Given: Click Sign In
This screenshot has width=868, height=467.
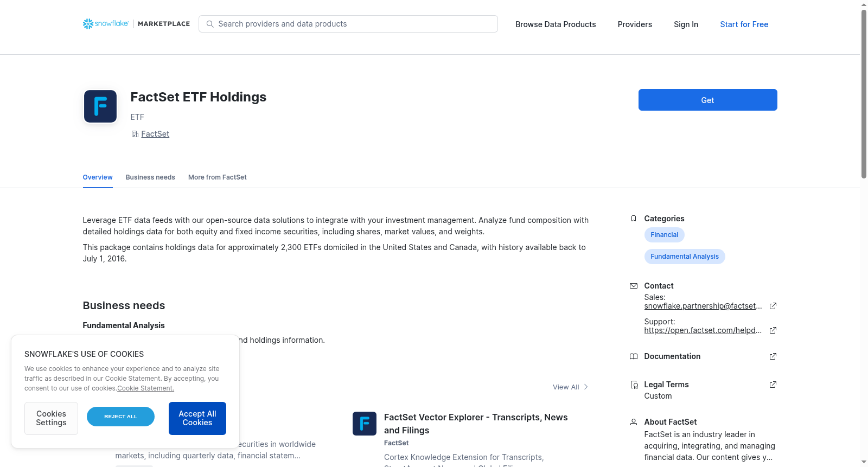Looking at the screenshot, I should point(686,24).
